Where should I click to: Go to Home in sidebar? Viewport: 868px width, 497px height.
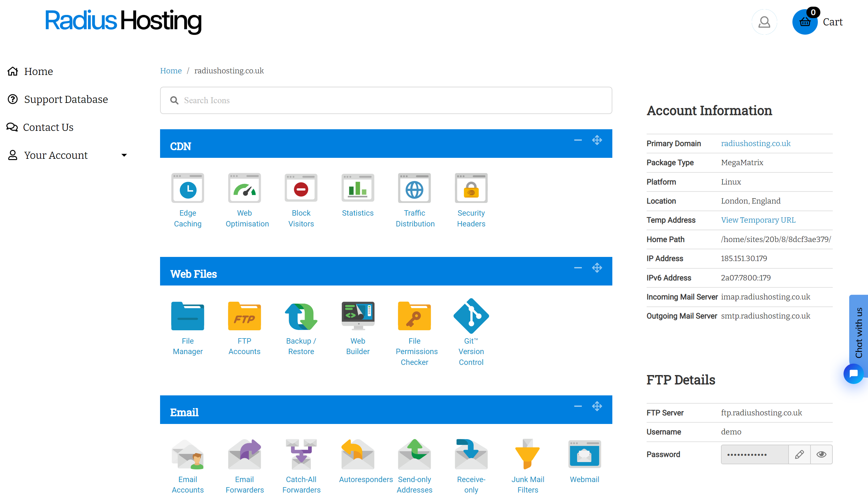[x=30, y=71]
